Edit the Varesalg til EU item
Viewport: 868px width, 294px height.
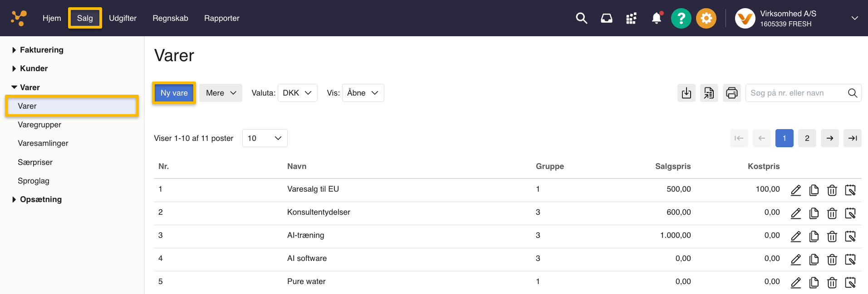796,190
